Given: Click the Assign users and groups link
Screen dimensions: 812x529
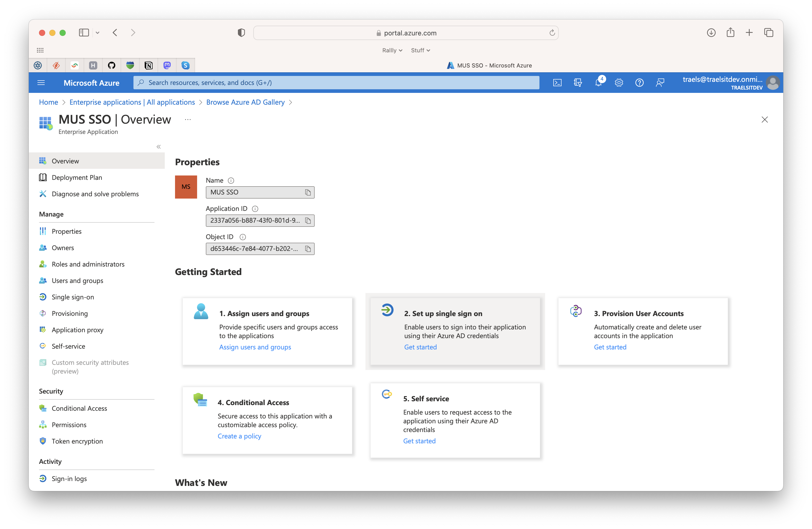Looking at the screenshot, I should pos(255,347).
